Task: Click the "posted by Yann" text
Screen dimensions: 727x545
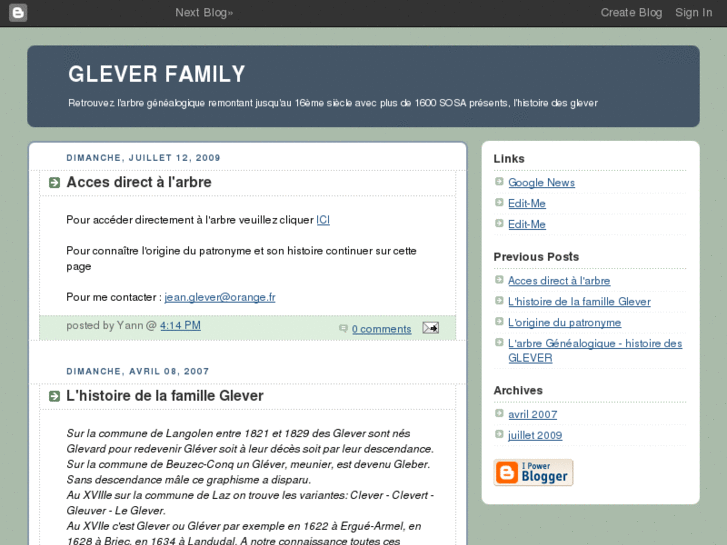Action: pyautogui.click(x=105, y=326)
